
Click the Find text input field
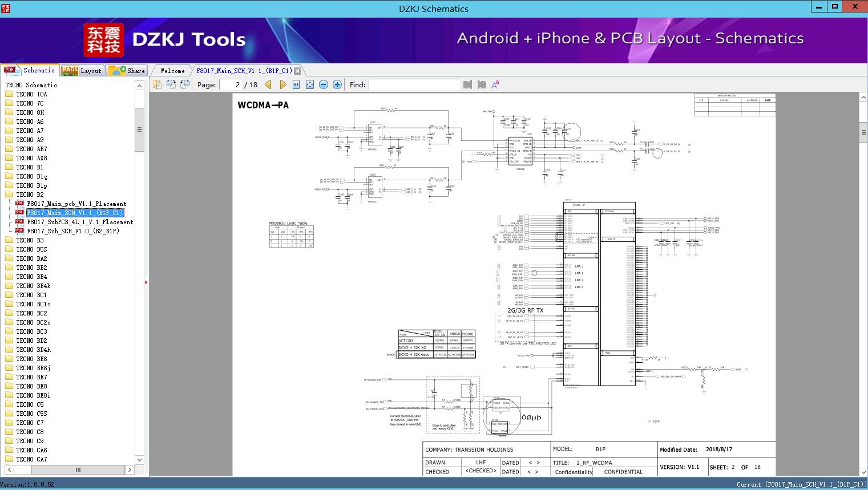(x=414, y=84)
